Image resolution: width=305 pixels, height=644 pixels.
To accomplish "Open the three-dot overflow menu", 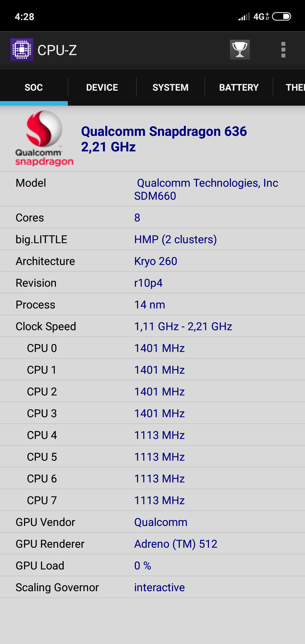I will point(283,50).
